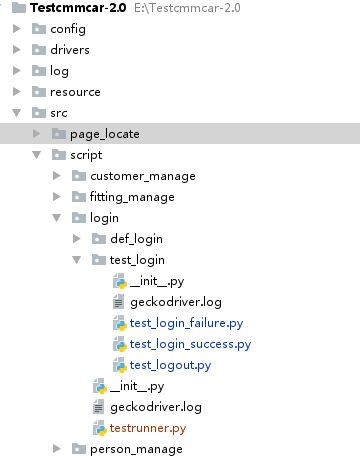360x459 pixels.
Task: Select the Testcmmcar-2.0 project root
Action: click(78, 8)
